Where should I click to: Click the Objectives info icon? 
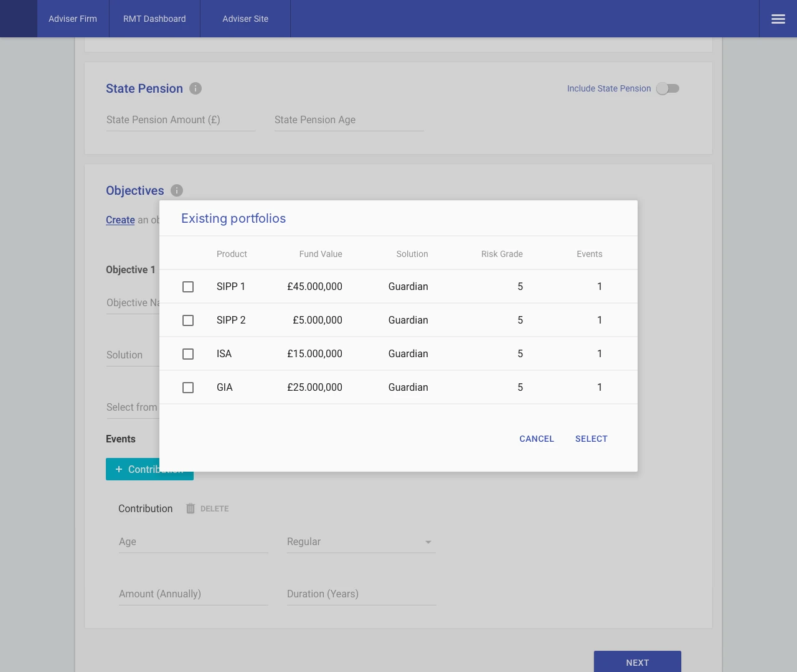coord(177,190)
